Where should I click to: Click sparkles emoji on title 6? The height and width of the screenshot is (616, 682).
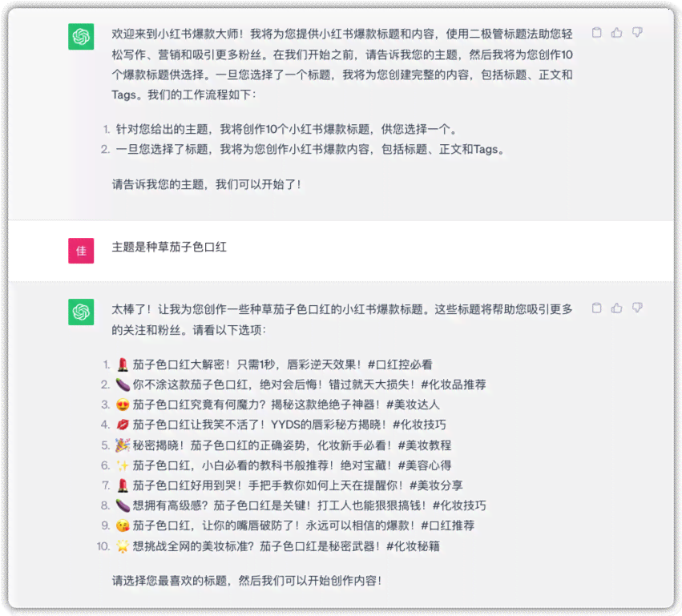pos(123,465)
